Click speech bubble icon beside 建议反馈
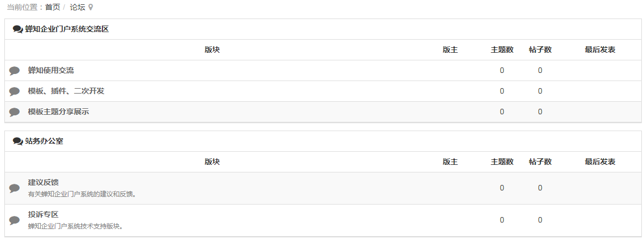Screen dimensions: 644x241 click(x=15, y=188)
